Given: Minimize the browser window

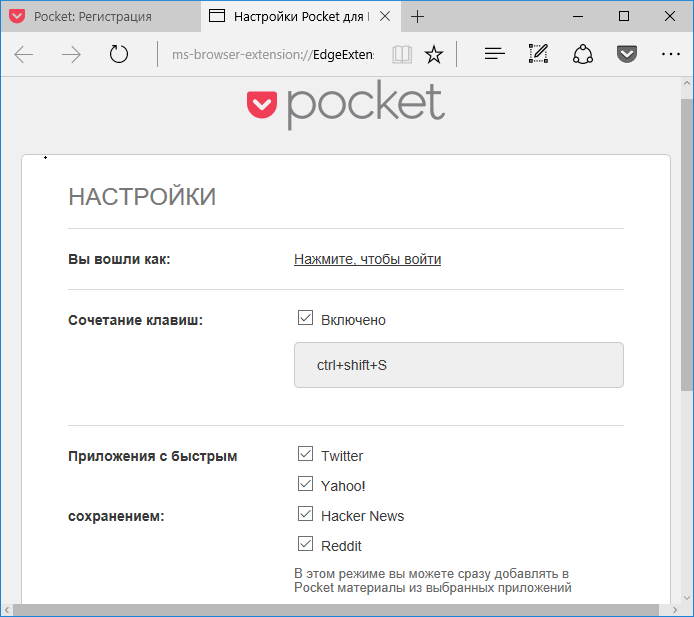Looking at the screenshot, I should click(578, 16).
